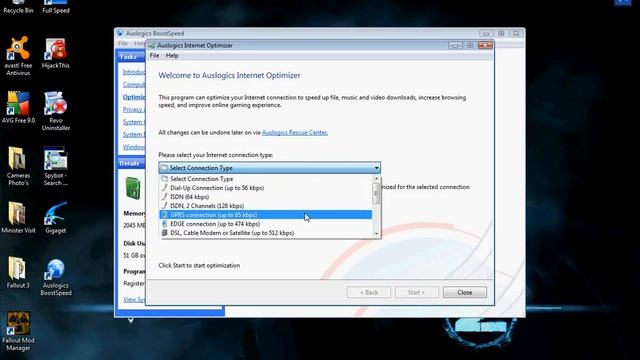Screen dimensions: 640x360
Task: Click the View Sy... link in Details panel
Action: coord(134,299)
